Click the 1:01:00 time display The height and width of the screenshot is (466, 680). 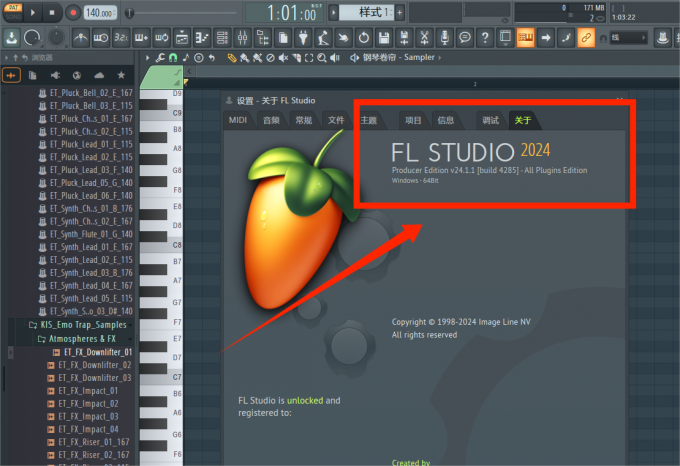(x=284, y=13)
